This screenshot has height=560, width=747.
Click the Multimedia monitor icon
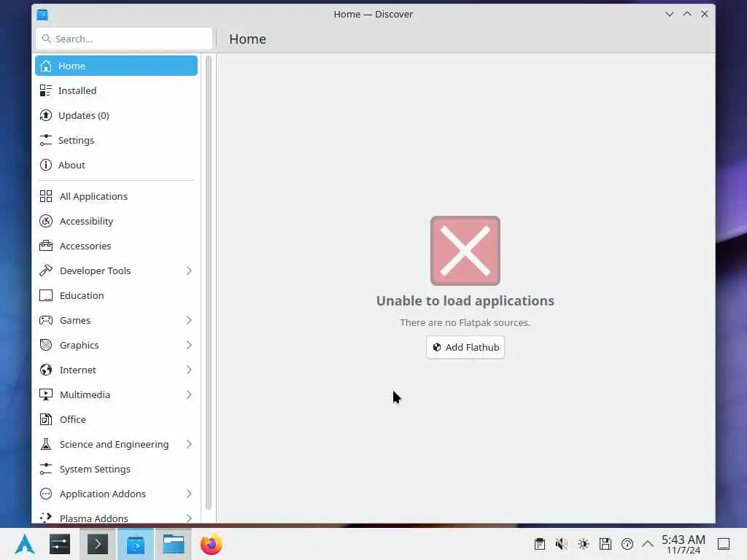coord(46,394)
